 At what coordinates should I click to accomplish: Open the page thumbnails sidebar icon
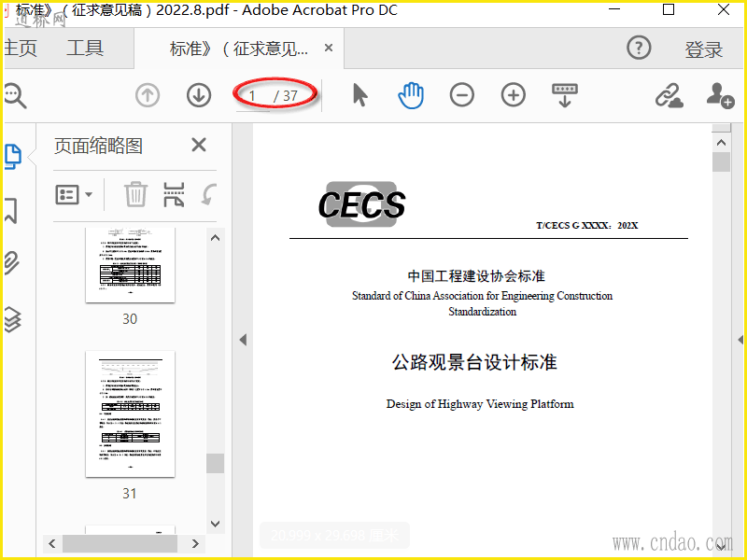(x=13, y=156)
